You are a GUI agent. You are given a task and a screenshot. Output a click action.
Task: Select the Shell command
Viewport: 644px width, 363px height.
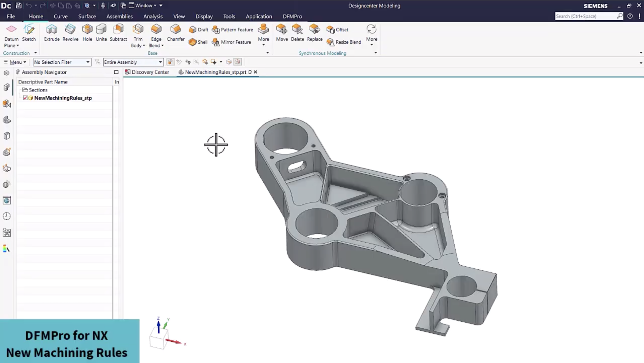point(198,42)
